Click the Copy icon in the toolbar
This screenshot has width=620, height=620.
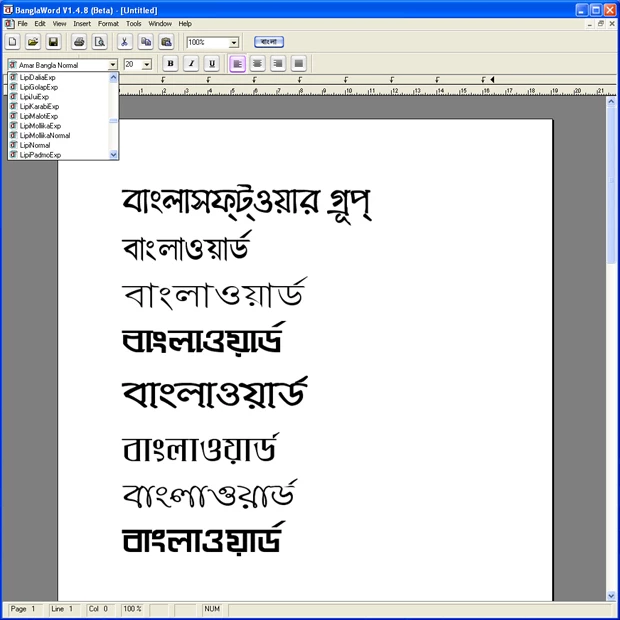(146, 42)
